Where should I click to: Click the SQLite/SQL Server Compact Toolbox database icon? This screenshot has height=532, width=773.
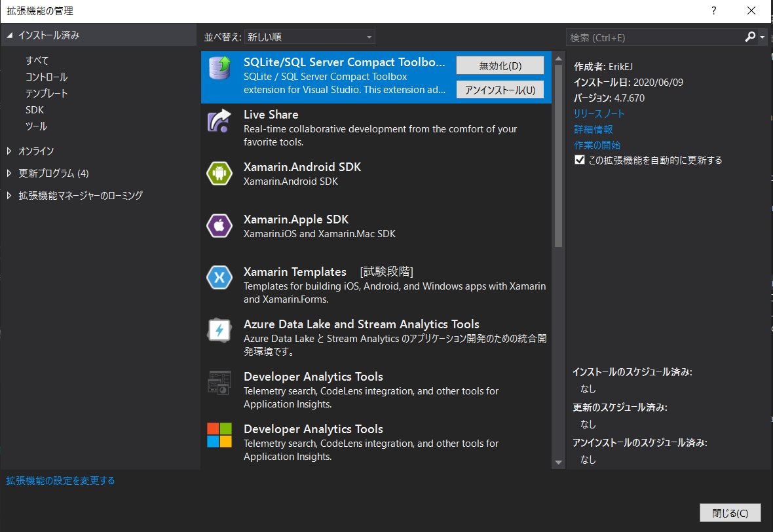tap(219, 68)
